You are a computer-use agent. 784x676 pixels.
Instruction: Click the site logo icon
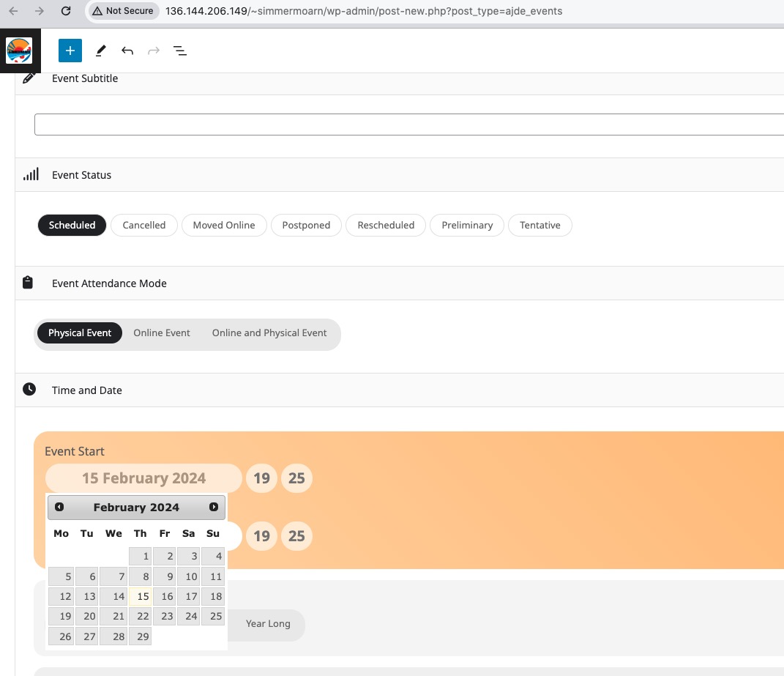click(19, 51)
